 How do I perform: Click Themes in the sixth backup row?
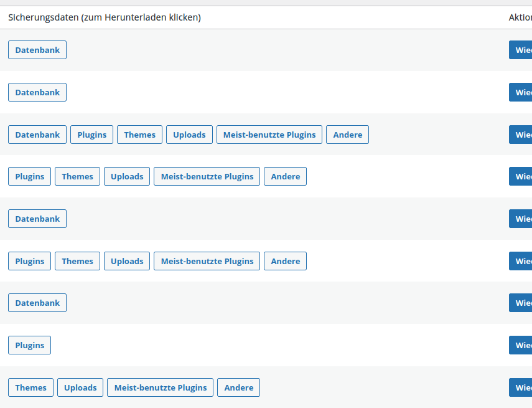77,261
